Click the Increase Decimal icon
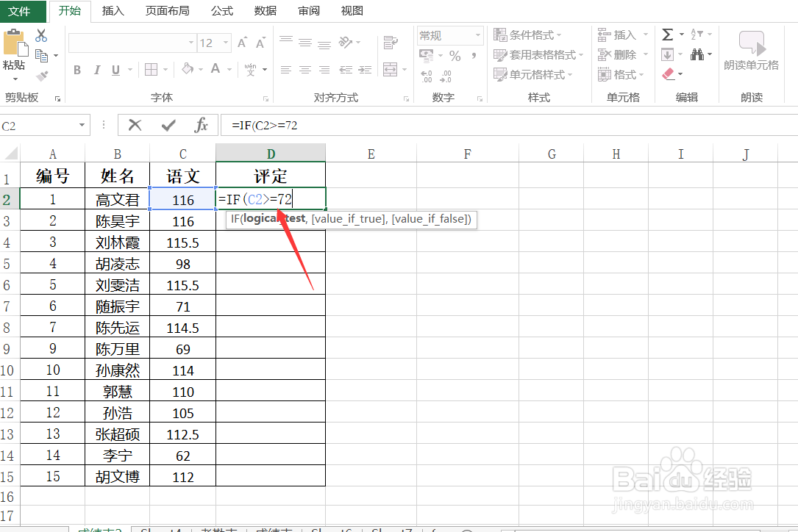798x532 pixels. [x=427, y=76]
